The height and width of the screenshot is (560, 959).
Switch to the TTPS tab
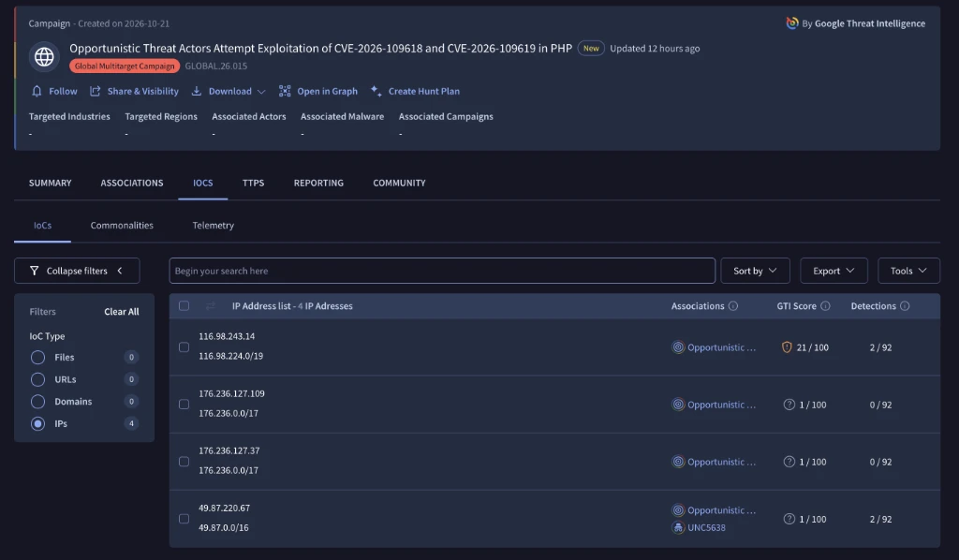click(253, 183)
